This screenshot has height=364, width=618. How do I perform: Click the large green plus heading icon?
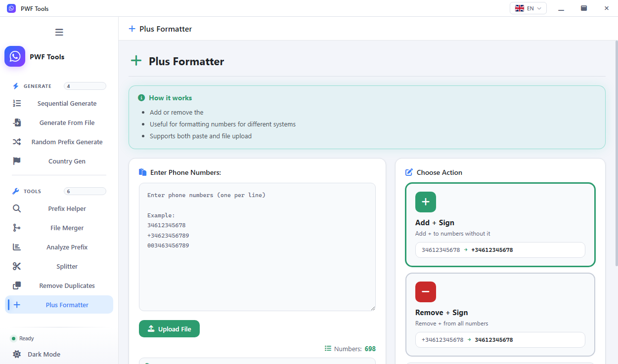pos(136,61)
